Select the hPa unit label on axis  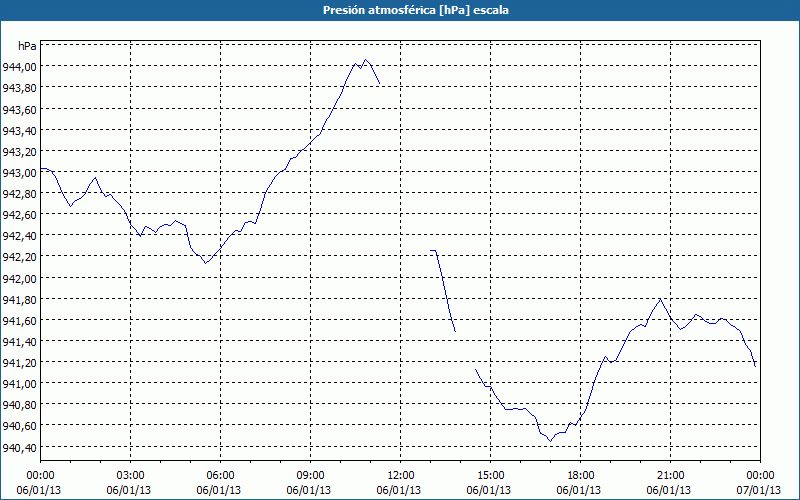(27, 46)
